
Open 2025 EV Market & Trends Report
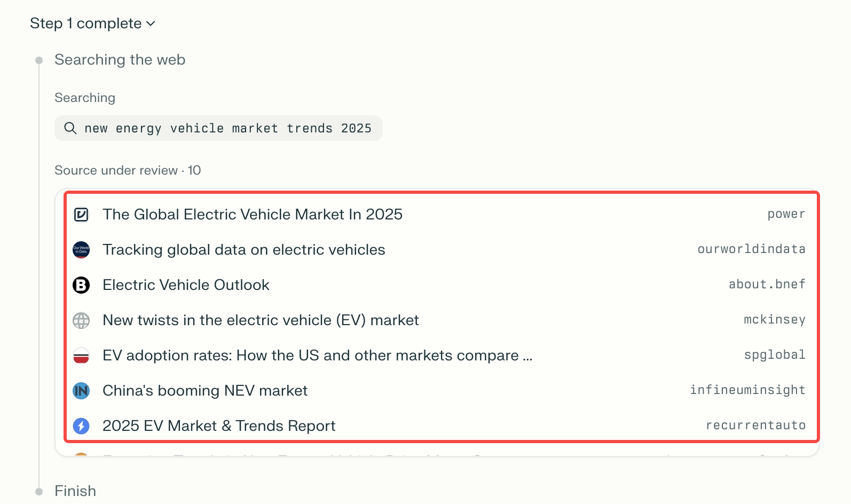pos(219,426)
